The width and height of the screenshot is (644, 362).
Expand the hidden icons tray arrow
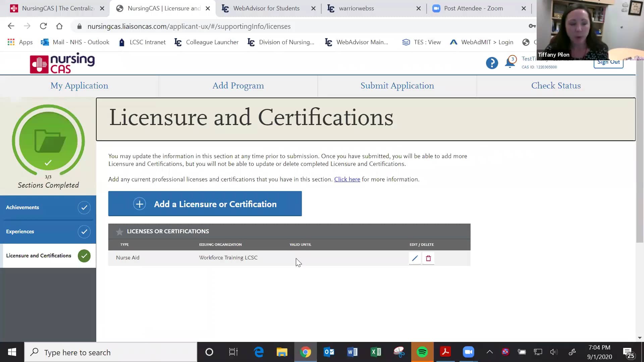pyautogui.click(x=489, y=352)
